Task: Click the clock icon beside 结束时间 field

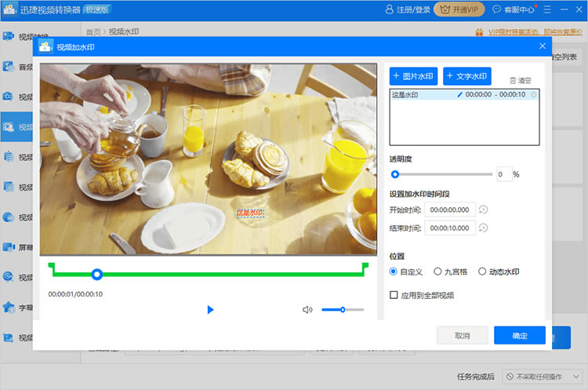Action: click(x=484, y=228)
